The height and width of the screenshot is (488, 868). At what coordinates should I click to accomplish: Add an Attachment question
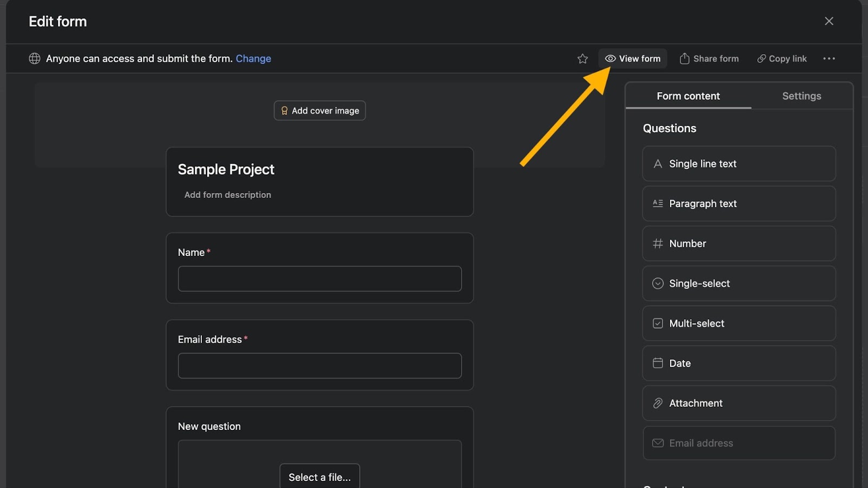click(x=739, y=403)
